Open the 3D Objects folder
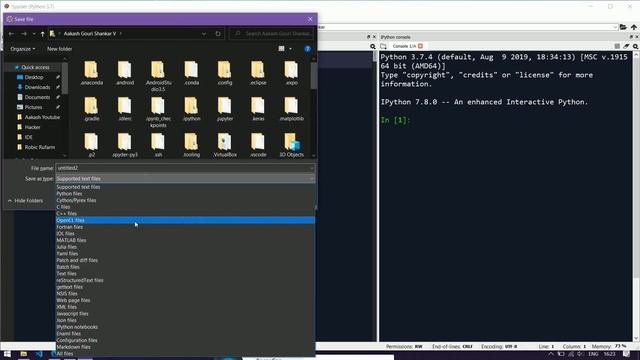The height and width of the screenshot is (360, 640). (x=291, y=145)
